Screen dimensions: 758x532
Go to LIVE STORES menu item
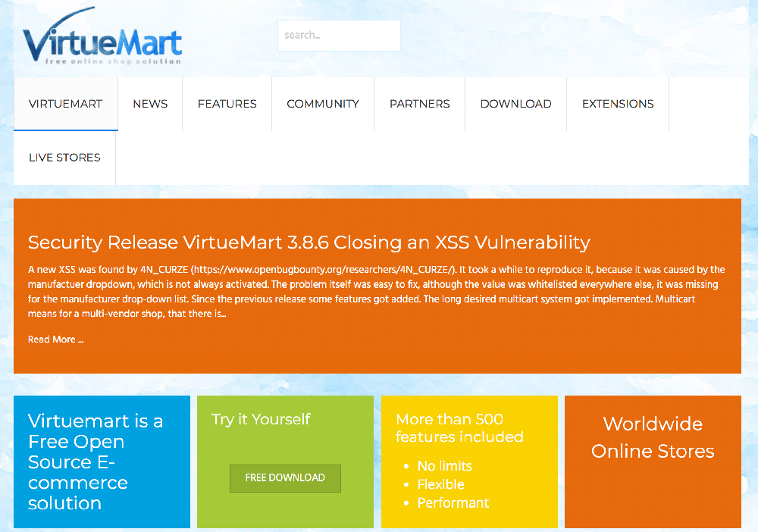pyautogui.click(x=64, y=158)
